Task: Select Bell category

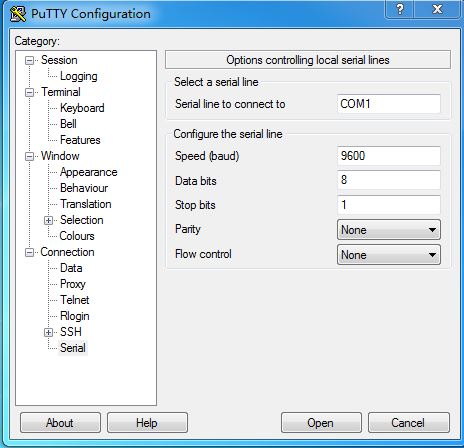Action: (68, 124)
